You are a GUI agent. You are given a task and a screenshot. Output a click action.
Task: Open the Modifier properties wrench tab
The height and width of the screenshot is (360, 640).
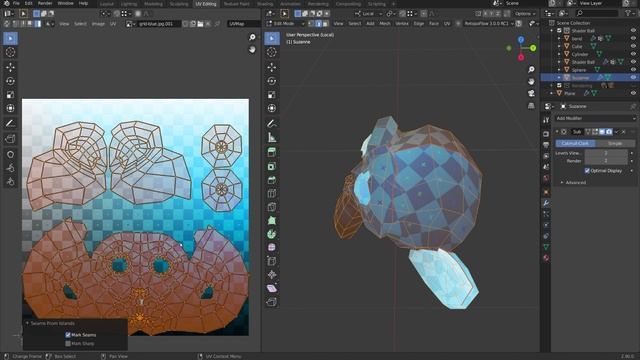tap(546, 203)
